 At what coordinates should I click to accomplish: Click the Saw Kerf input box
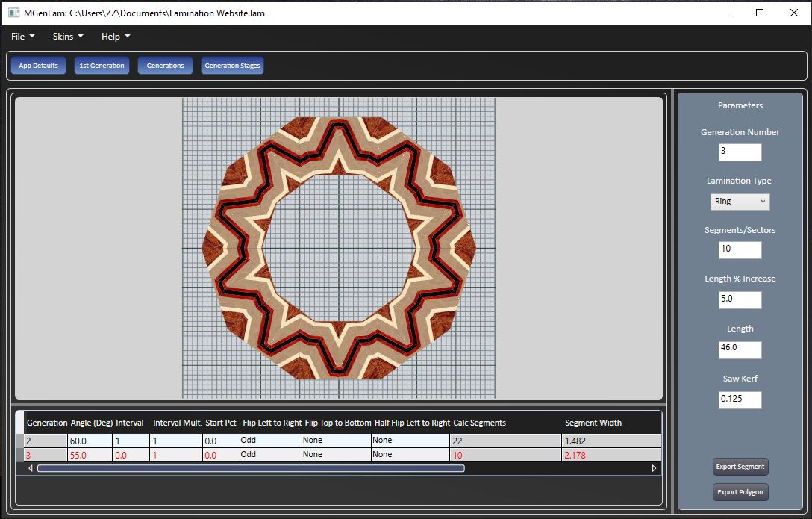click(740, 400)
